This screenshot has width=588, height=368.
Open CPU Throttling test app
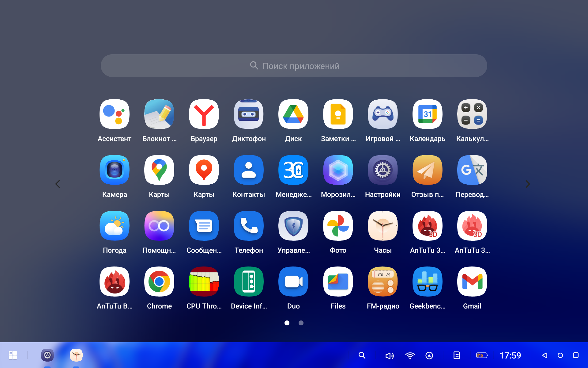click(204, 282)
